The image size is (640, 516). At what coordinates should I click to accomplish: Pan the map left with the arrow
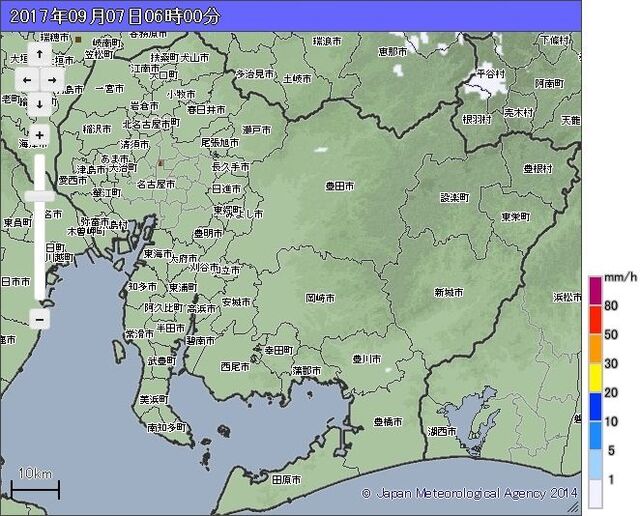(27, 80)
